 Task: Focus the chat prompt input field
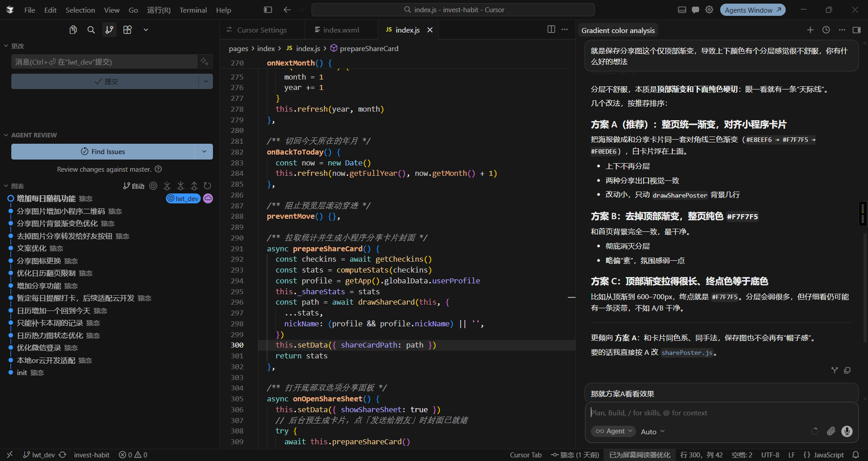(x=722, y=413)
